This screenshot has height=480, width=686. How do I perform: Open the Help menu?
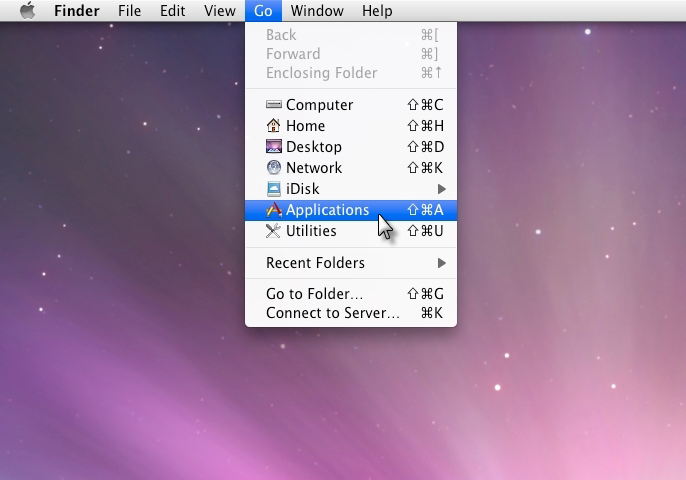tap(377, 11)
